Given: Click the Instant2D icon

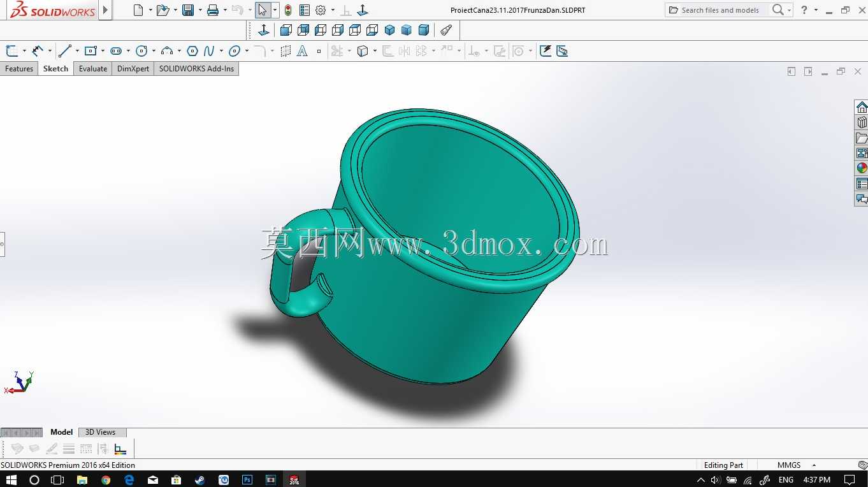Looking at the screenshot, I should [x=562, y=51].
